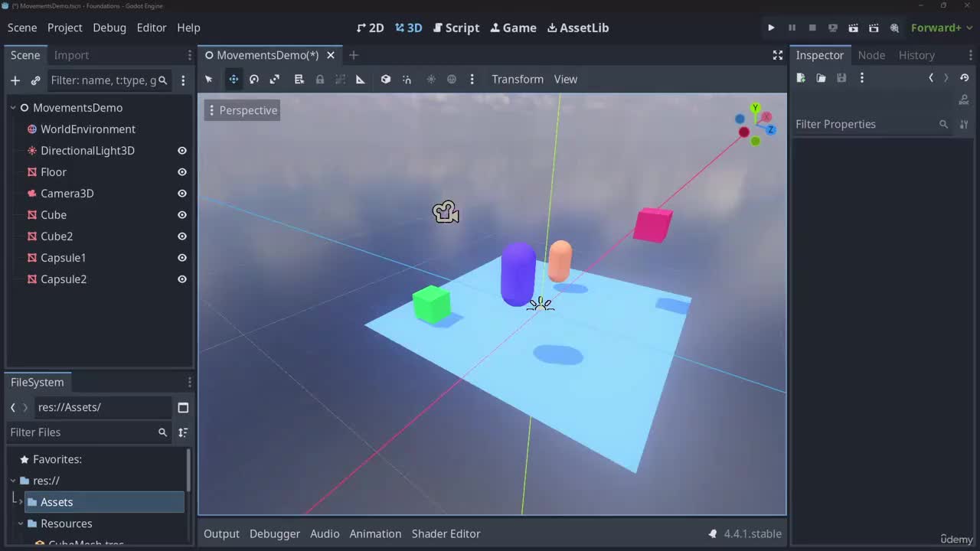The image size is (980, 551).
Task: Toggle visibility of DirectionalLight3D node
Action: (182, 151)
